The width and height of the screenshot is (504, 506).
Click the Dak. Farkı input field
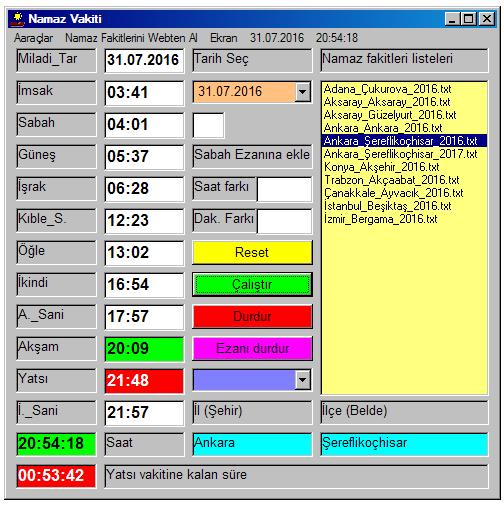click(x=284, y=221)
